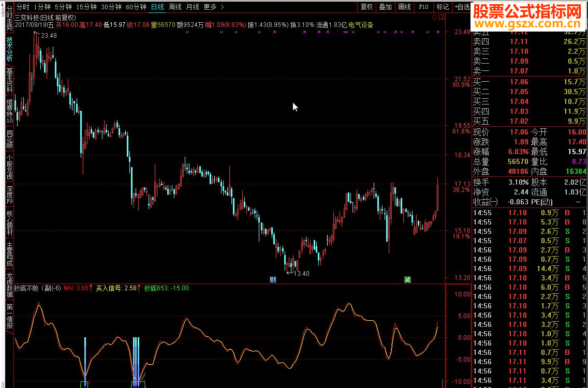
Task: Click the 买入信号: 2.58 label
Action: tap(116, 288)
